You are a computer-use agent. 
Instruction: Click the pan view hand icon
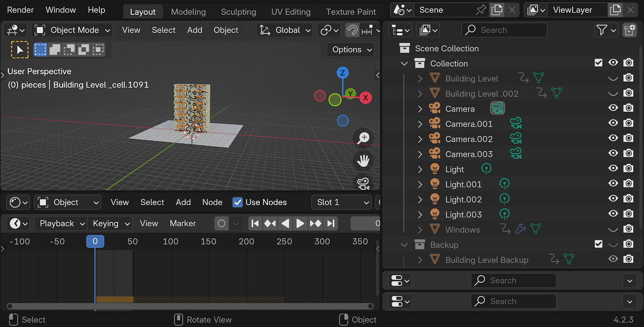(364, 161)
